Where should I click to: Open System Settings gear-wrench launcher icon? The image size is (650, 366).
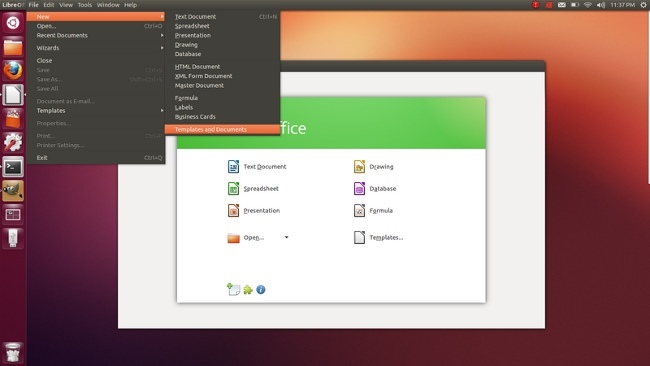pyautogui.click(x=13, y=143)
